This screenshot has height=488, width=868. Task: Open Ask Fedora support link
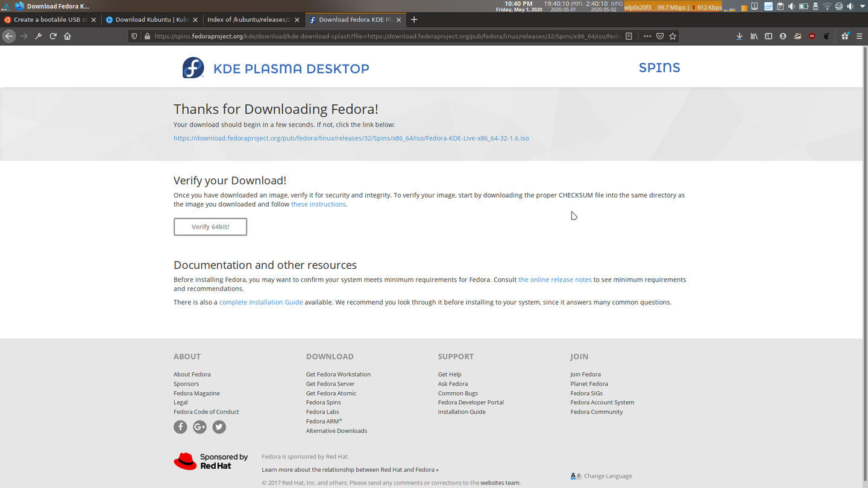coord(453,384)
